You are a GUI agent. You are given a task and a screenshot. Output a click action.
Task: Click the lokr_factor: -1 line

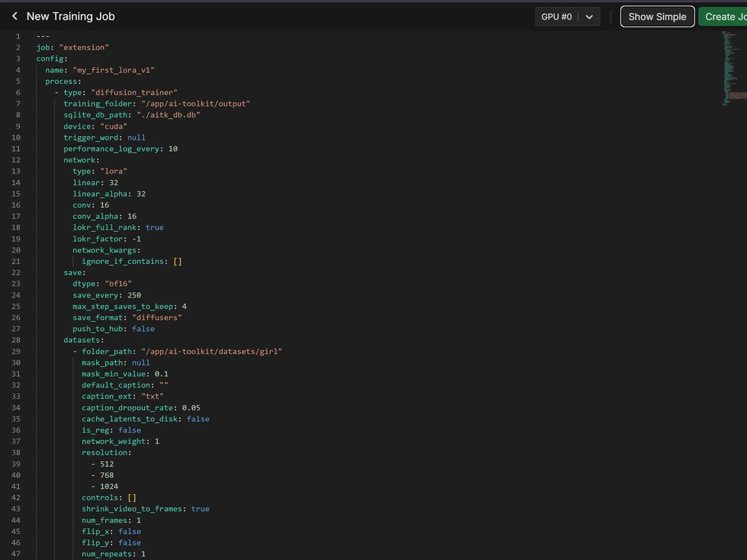(106, 239)
